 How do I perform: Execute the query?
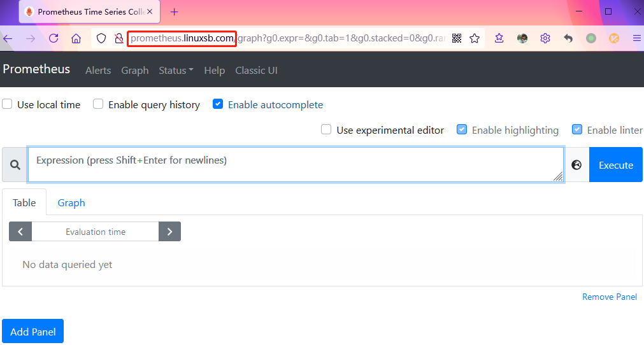point(616,165)
